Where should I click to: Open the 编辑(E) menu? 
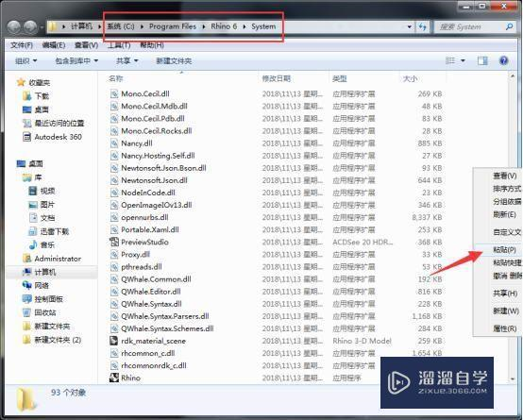(54, 44)
